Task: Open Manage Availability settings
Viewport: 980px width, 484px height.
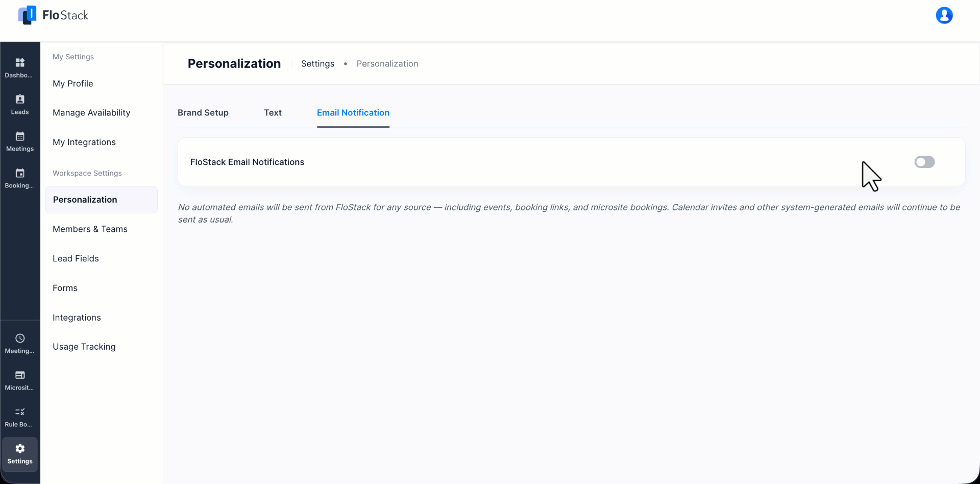Action: tap(91, 113)
